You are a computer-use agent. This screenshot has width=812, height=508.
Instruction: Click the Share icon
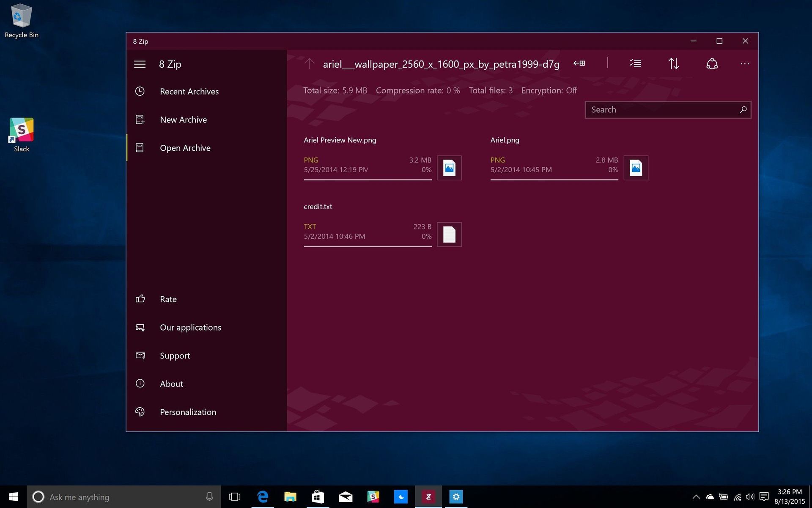[x=712, y=63]
